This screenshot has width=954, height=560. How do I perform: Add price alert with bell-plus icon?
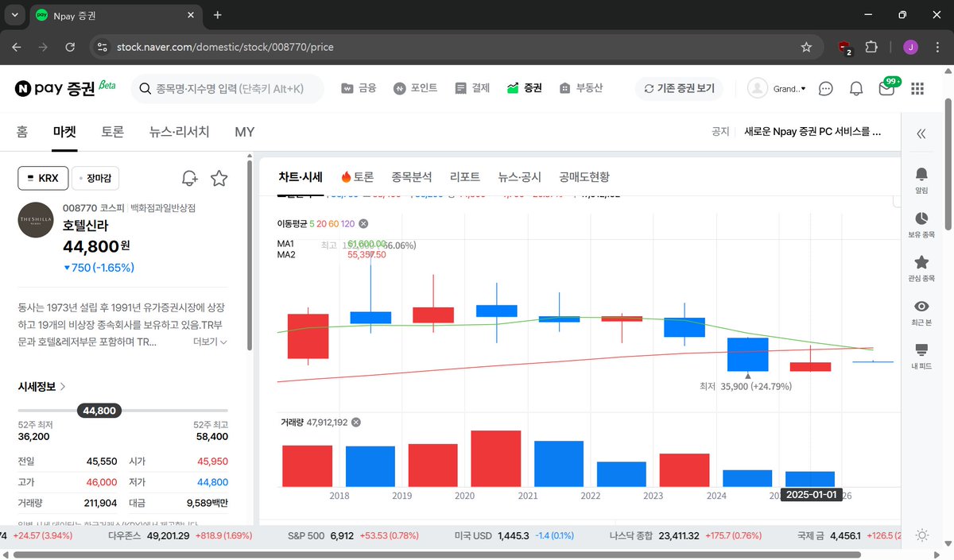point(189,178)
